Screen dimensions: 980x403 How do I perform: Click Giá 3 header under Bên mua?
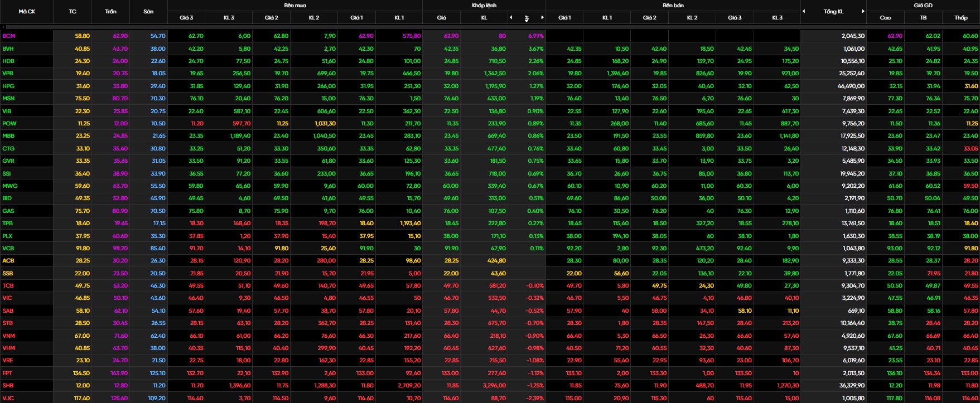click(x=186, y=18)
